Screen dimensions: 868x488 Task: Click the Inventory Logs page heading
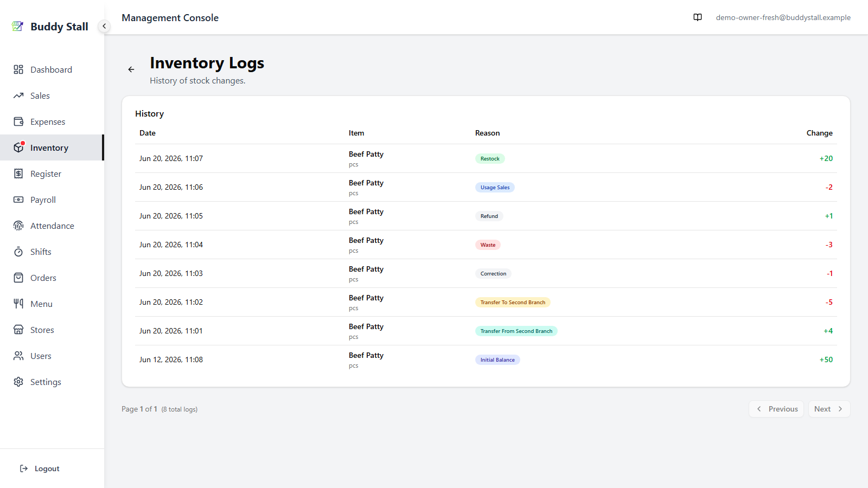[x=207, y=63]
